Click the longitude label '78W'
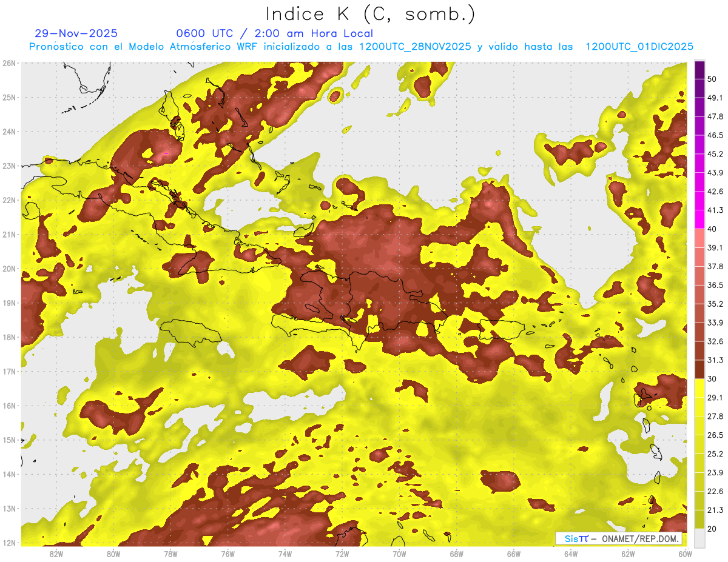Screen dimensions: 728x562 [170, 554]
